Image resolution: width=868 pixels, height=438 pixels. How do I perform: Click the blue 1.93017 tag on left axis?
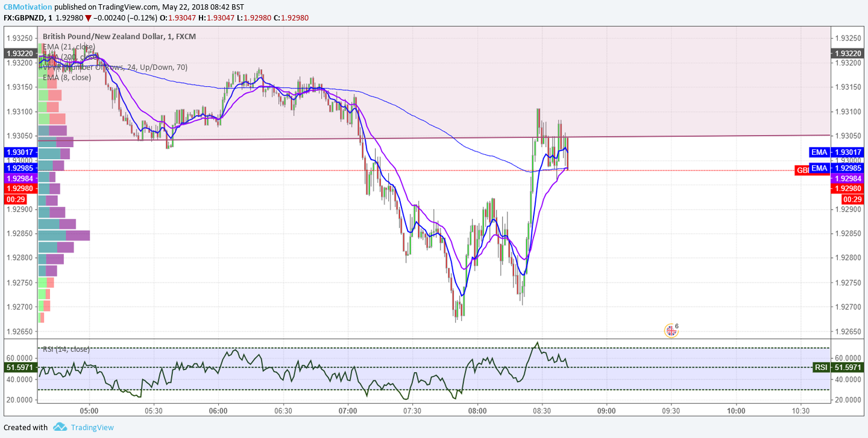[20, 152]
